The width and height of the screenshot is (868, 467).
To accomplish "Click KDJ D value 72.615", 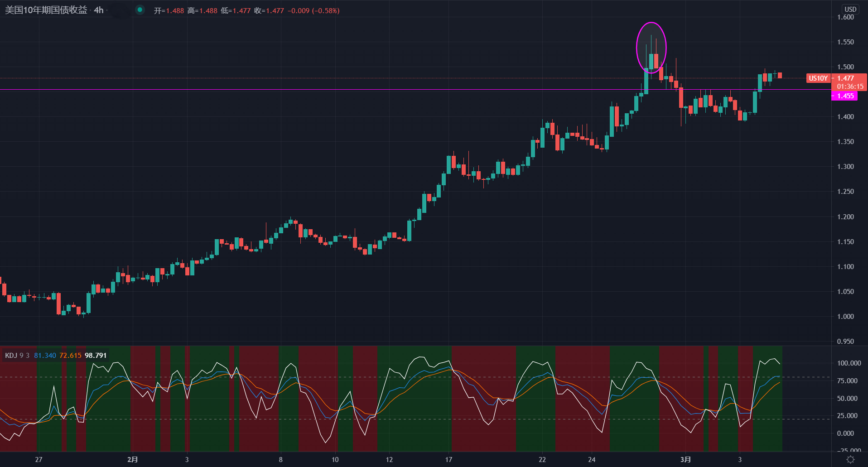I will 70,355.
